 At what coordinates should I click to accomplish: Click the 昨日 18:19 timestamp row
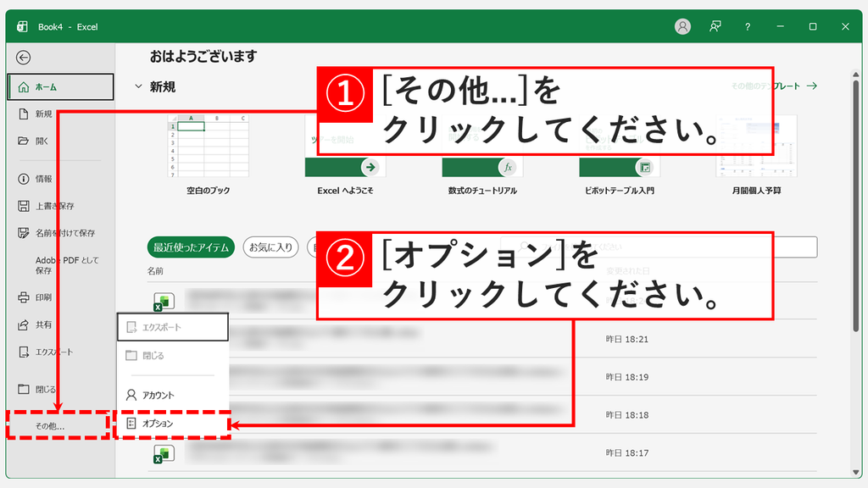point(626,377)
